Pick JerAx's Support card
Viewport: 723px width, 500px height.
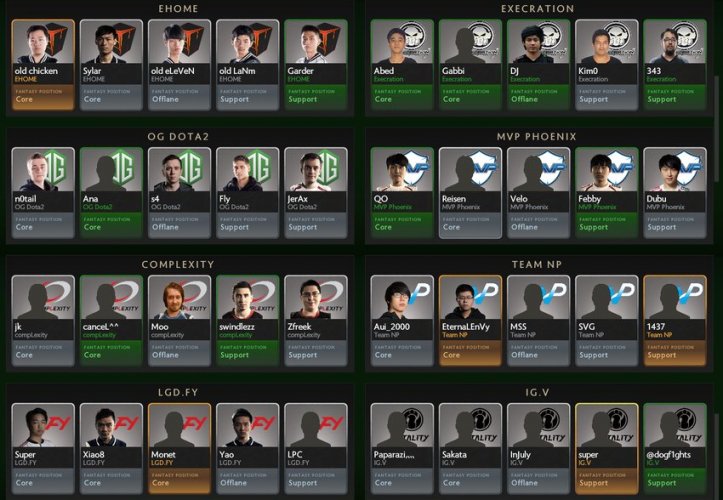pyautogui.click(x=316, y=193)
